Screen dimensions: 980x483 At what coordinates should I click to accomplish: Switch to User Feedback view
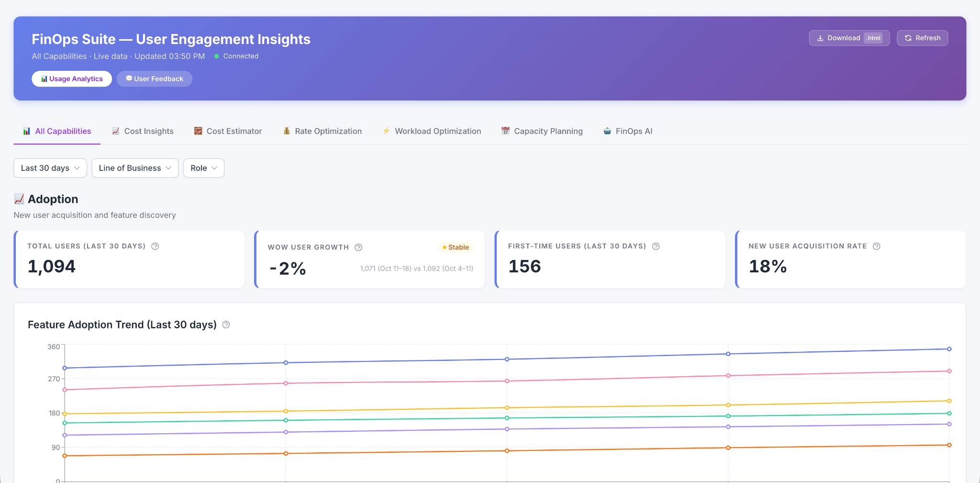click(x=155, y=79)
